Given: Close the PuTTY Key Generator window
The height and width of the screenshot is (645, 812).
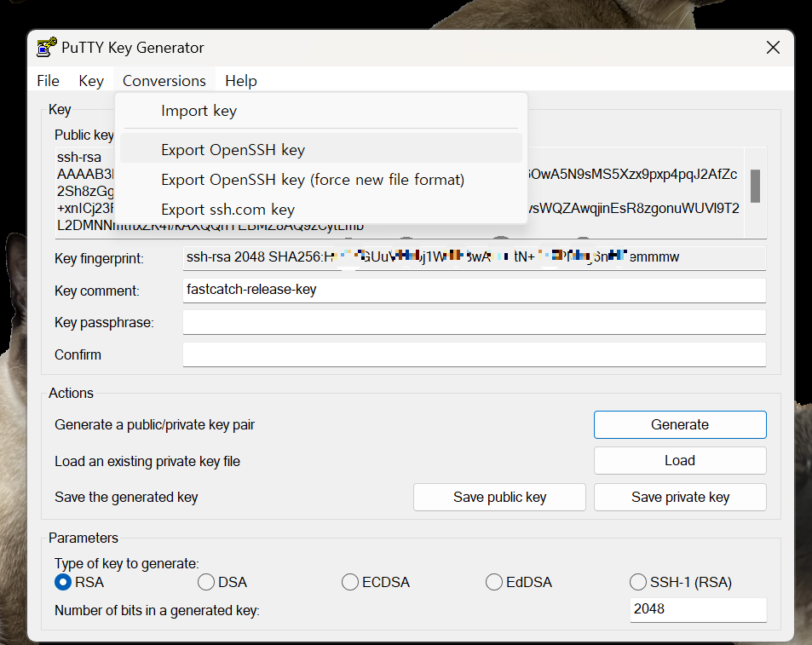Looking at the screenshot, I should [773, 48].
